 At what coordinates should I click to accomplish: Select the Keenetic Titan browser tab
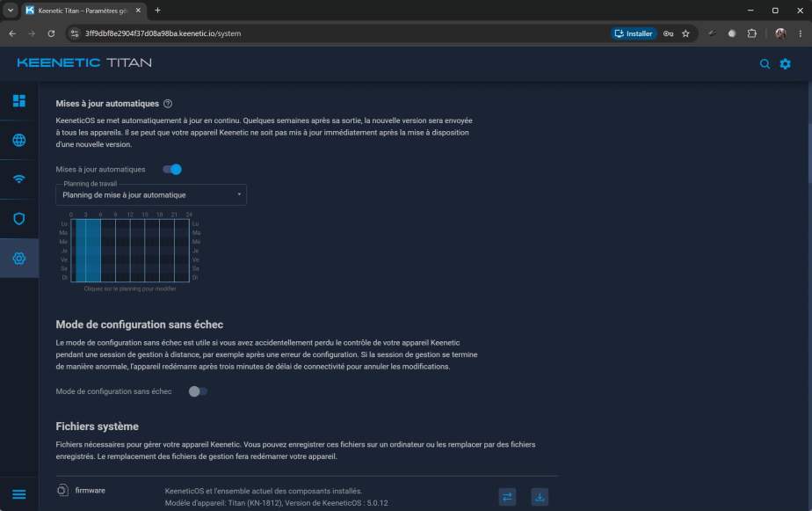tap(83, 11)
